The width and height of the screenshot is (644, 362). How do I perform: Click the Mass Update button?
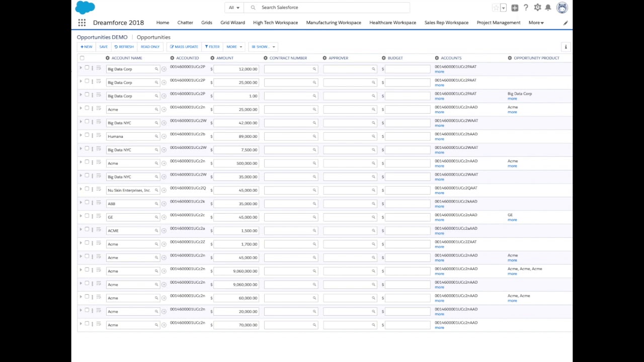pos(184,47)
